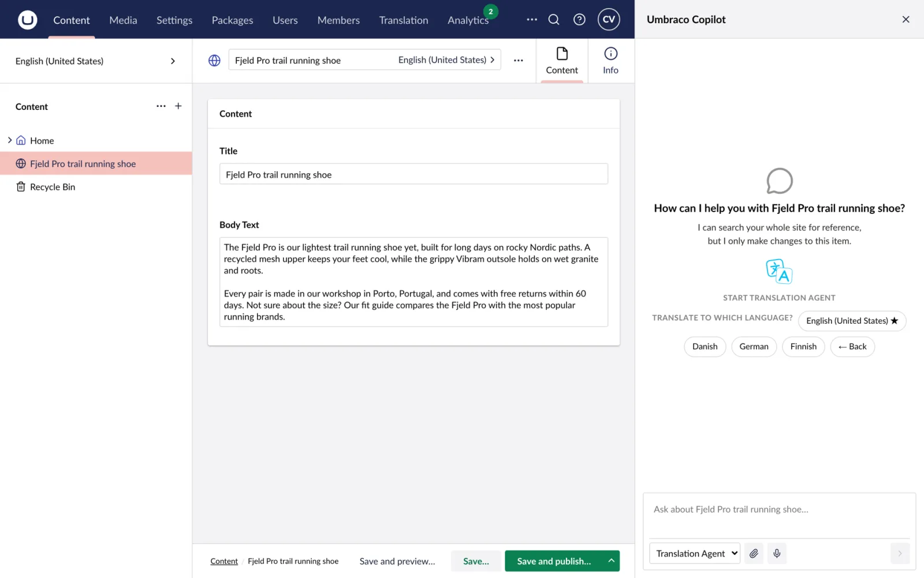Choose German as translation language
The image size is (924, 578).
click(x=754, y=347)
